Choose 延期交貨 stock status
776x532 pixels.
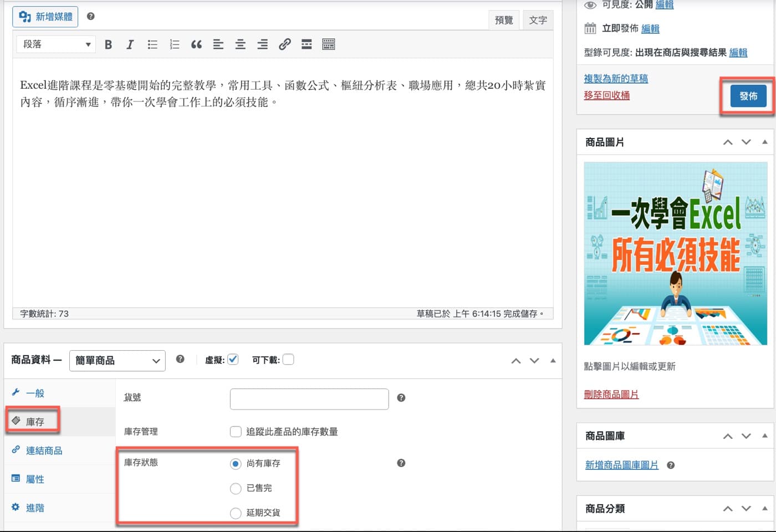click(x=236, y=513)
